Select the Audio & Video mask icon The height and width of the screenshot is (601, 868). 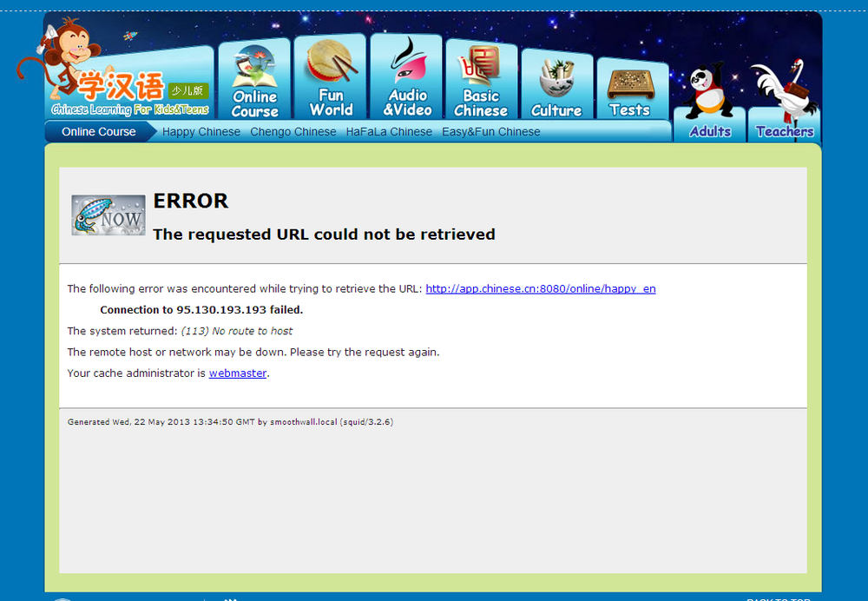(408, 61)
